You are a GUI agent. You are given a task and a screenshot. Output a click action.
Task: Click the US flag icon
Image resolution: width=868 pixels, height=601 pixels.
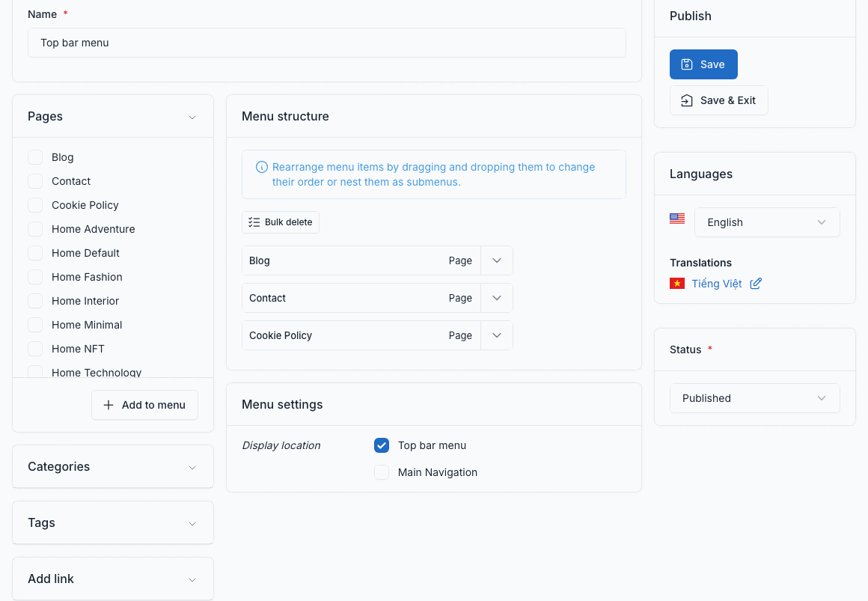tap(677, 219)
